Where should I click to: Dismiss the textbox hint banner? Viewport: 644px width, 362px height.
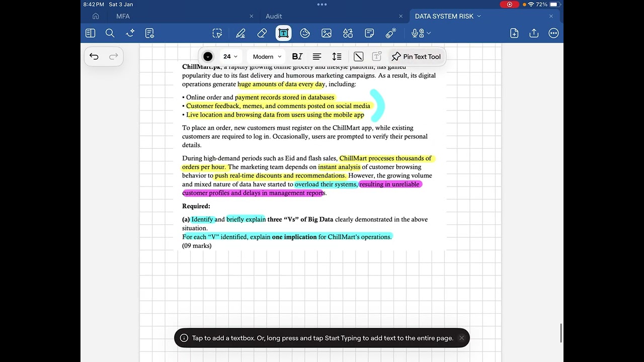point(461,338)
